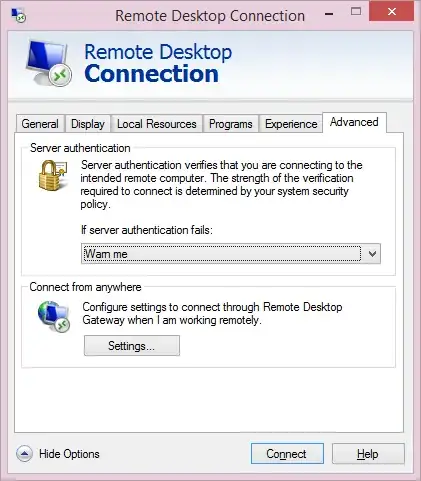Open the Programs tab

[x=231, y=124]
